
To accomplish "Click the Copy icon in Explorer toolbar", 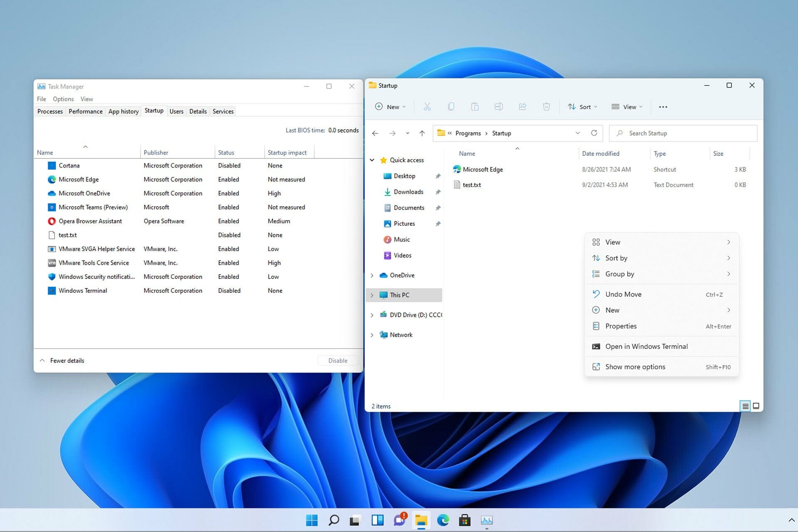I will pyautogui.click(x=451, y=107).
